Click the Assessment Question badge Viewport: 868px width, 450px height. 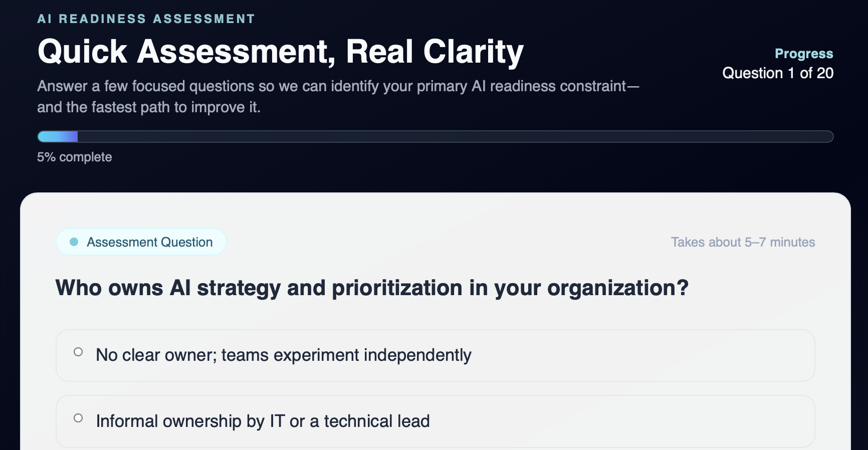[x=141, y=242]
